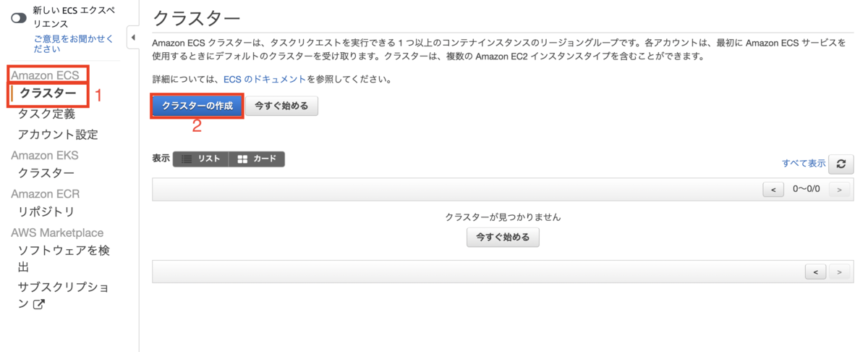Collapse the left sidebar with the arrow
Image resolution: width=868 pixels, height=352 pixels.
point(133,37)
